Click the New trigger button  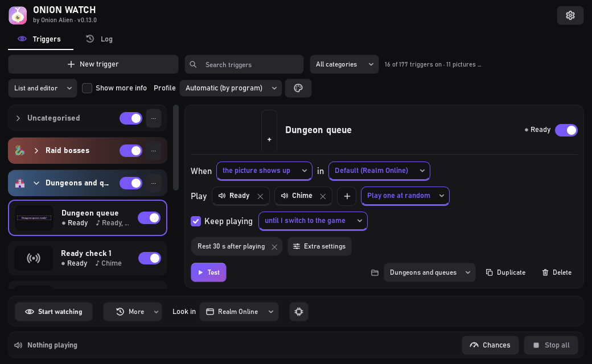(93, 64)
